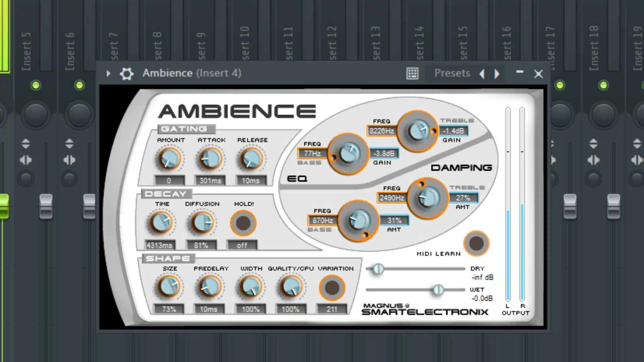Click the Hold status field off

click(x=242, y=245)
